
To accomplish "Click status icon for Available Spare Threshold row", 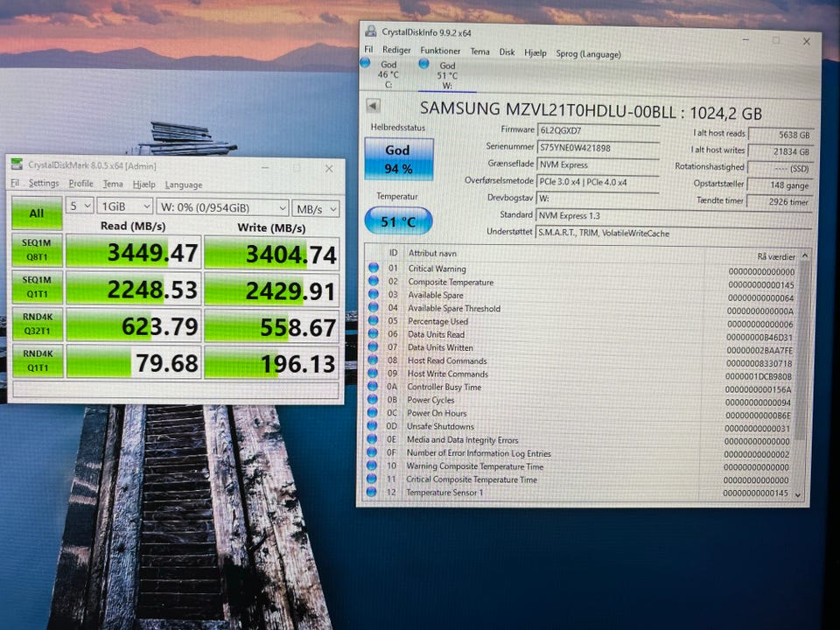I will point(374,307).
